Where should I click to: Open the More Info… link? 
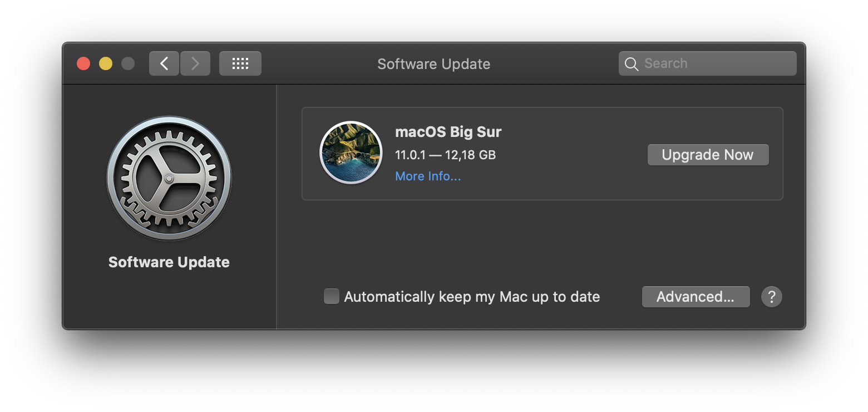coord(428,176)
